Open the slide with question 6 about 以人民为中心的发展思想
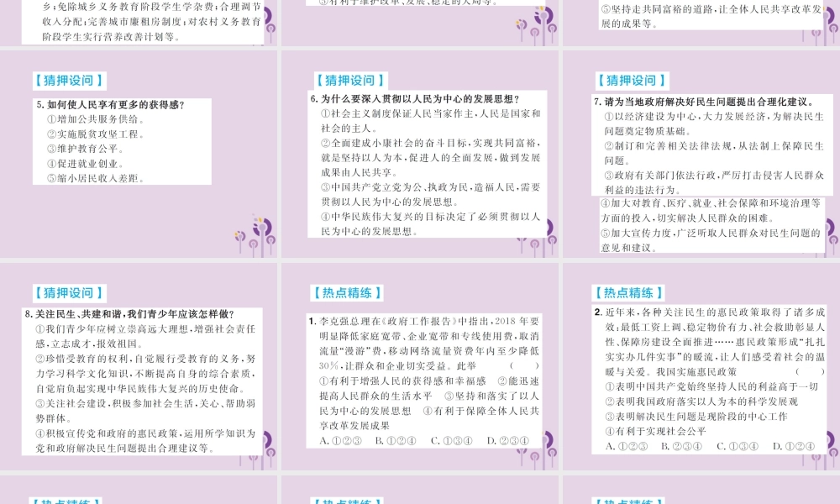Screen dimensions: 840x504 point(420,154)
